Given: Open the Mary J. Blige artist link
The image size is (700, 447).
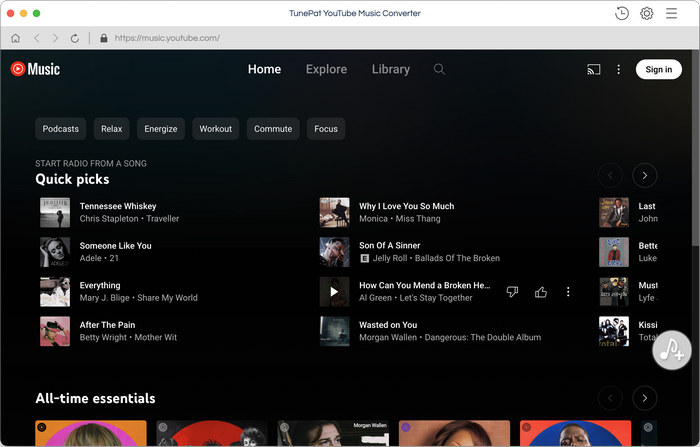Looking at the screenshot, I should pyautogui.click(x=104, y=298).
